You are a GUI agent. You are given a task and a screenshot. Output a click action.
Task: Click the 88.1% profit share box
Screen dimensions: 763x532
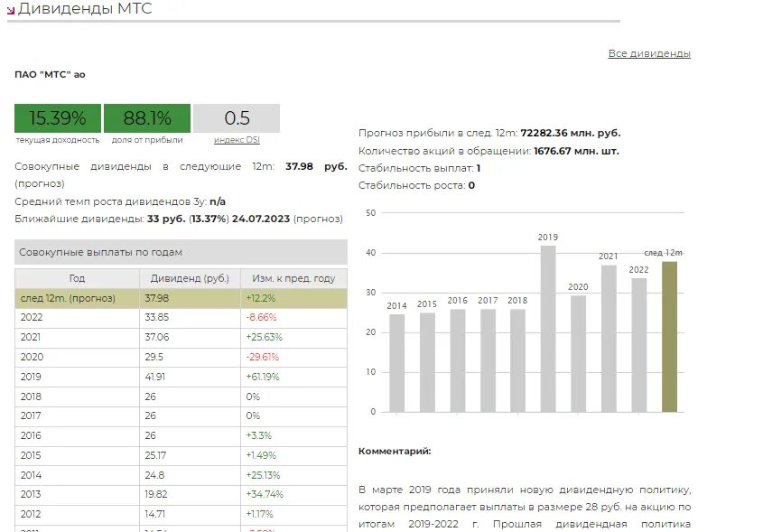pos(147,117)
